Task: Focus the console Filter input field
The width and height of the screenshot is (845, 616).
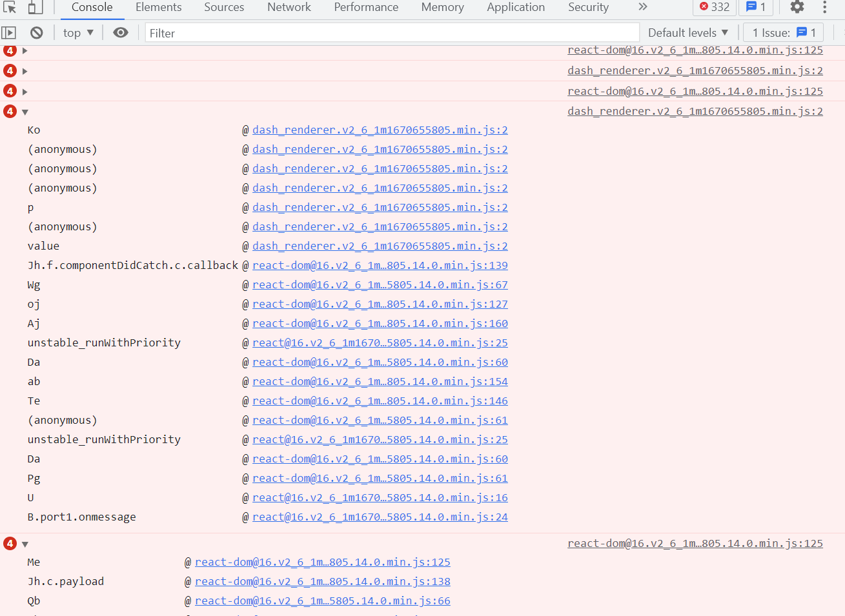Action: point(392,33)
